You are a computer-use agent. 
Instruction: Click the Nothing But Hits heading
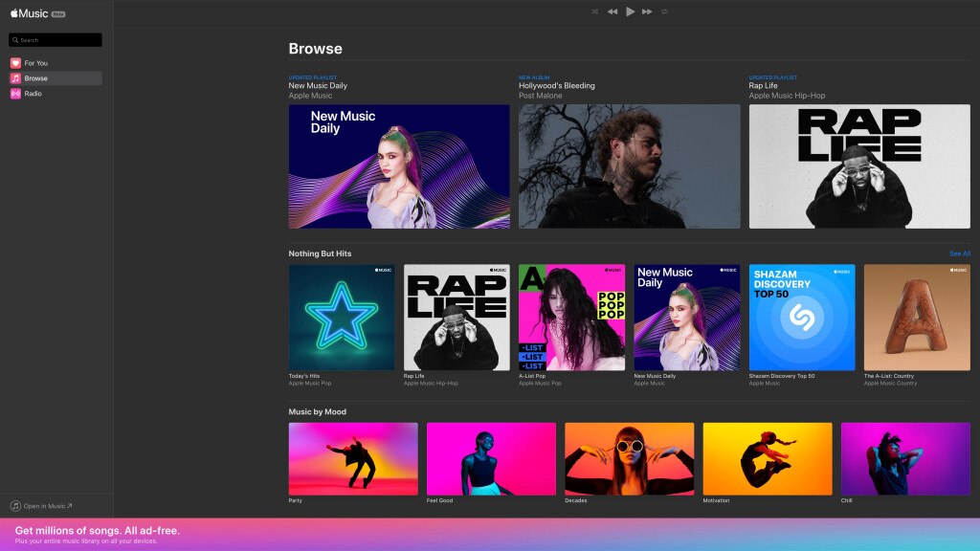point(320,253)
